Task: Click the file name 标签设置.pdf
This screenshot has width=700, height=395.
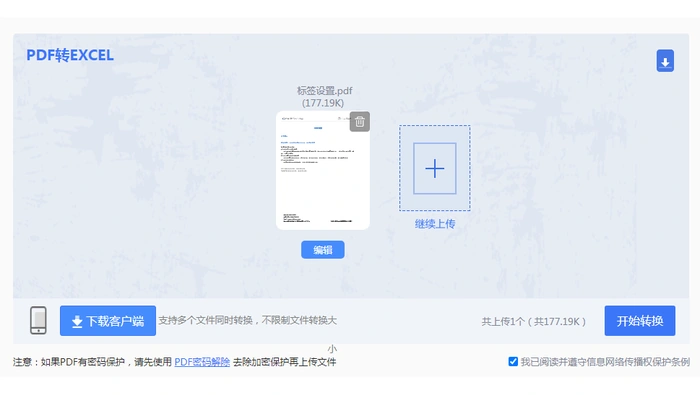Action: pos(325,91)
